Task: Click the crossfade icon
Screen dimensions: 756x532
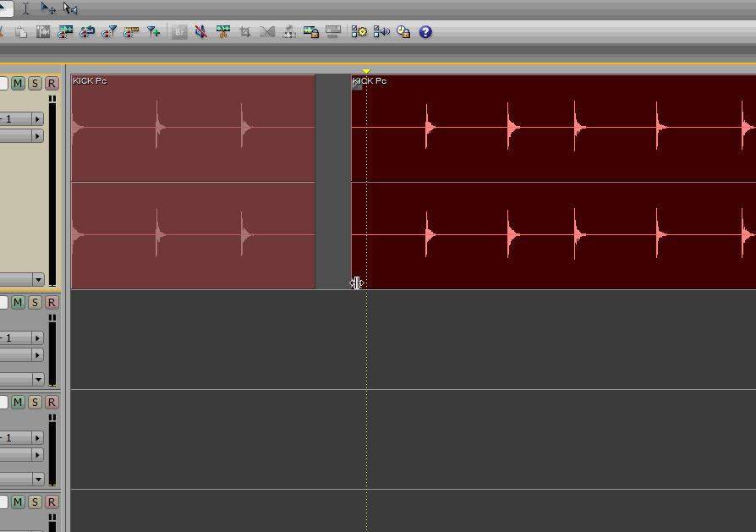Action: pos(267,32)
